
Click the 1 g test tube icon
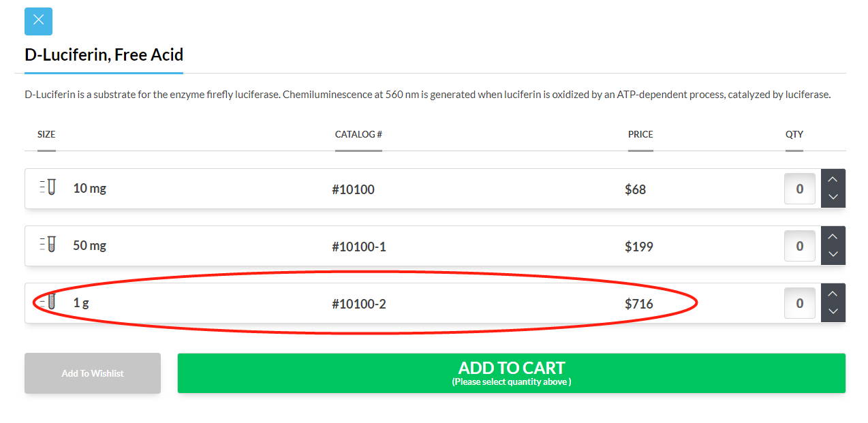[x=47, y=302]
